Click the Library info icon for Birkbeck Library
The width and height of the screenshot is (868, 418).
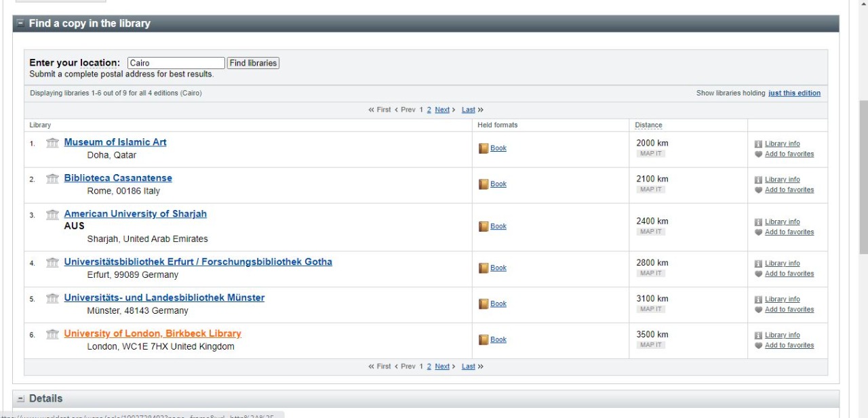pyautogui.click(x=759, y=335)
